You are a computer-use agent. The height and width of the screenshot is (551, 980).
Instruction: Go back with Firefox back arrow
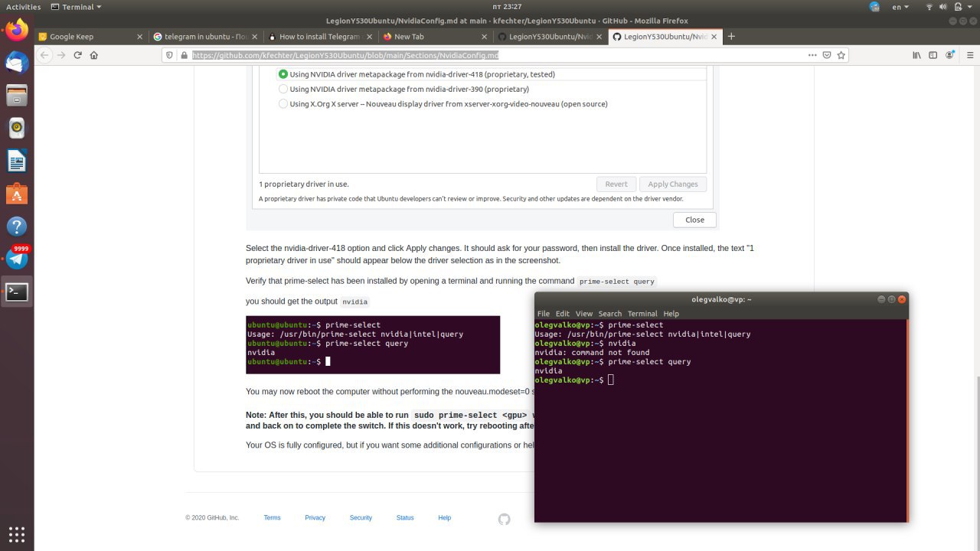pos(45,55)
